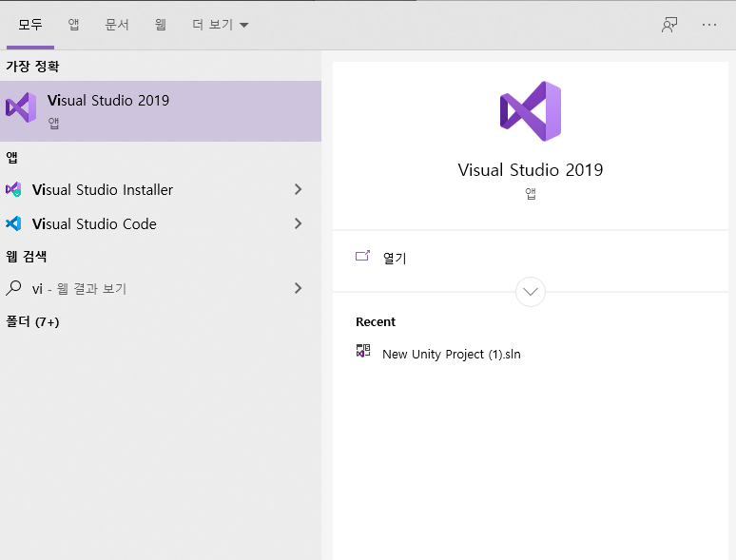Click the open icon next to 열기

(x=363, y=256)
